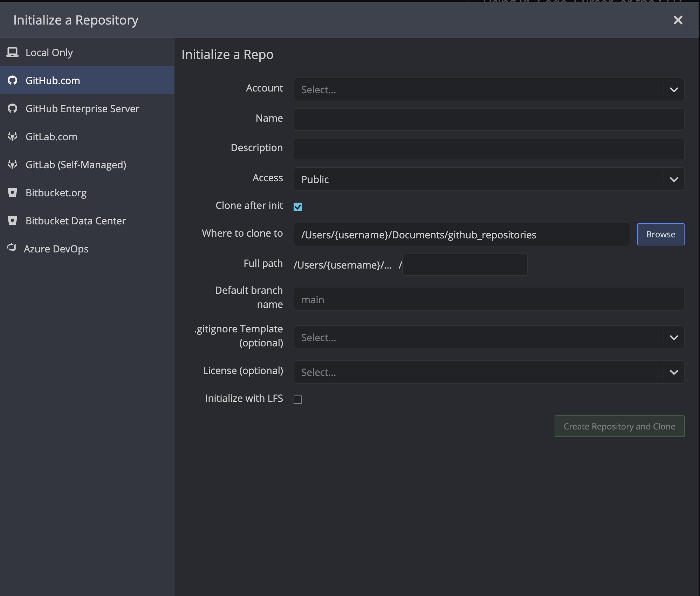
Task: Open the Account dropdown
Action: click(x=488, y=90)
